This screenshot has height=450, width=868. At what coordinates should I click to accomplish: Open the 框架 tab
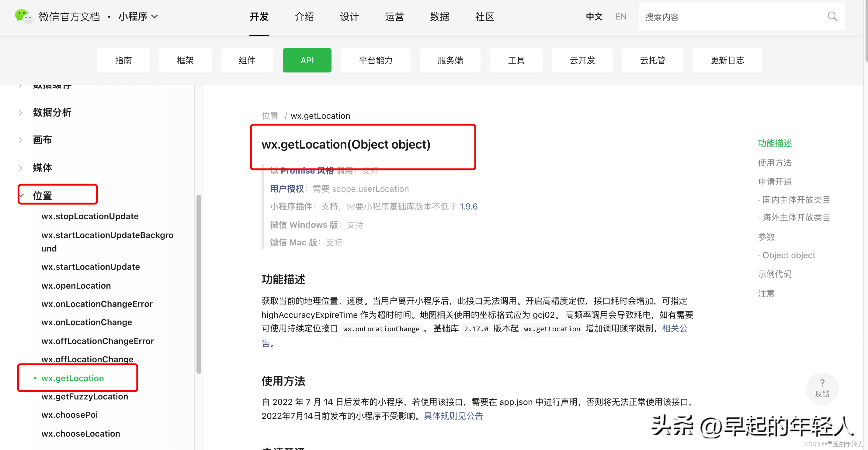click(185, 60)
